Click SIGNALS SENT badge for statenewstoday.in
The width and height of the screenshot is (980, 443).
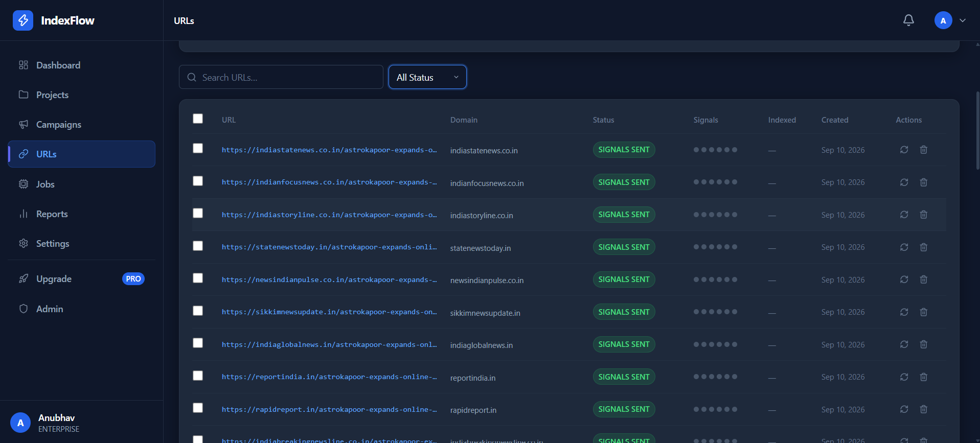(x=624, y=247)
